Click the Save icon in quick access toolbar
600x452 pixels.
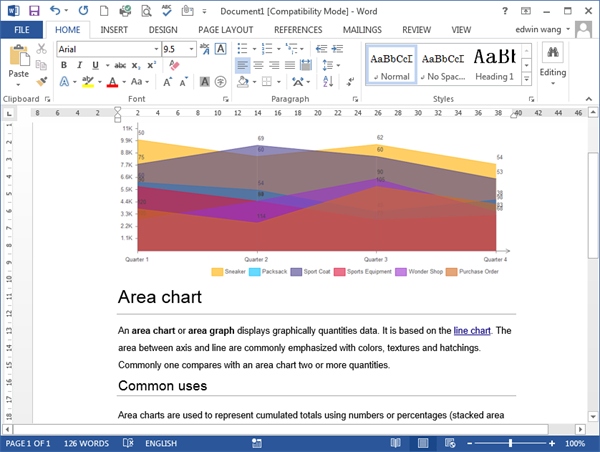pyautogui.click(x=33, y=10)
